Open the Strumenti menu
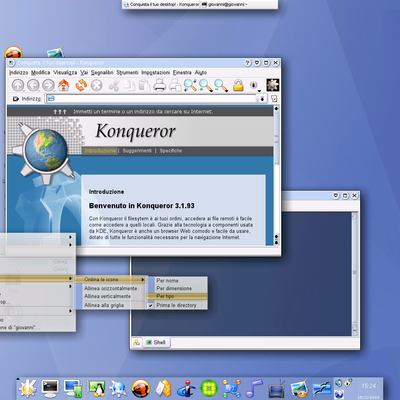The width and height of the screenshot is (400, 400). pyautogui.click(x=127, y=72)
